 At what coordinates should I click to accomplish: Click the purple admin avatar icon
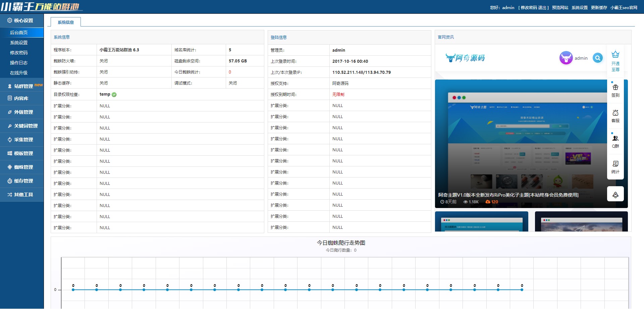(566, 58)
